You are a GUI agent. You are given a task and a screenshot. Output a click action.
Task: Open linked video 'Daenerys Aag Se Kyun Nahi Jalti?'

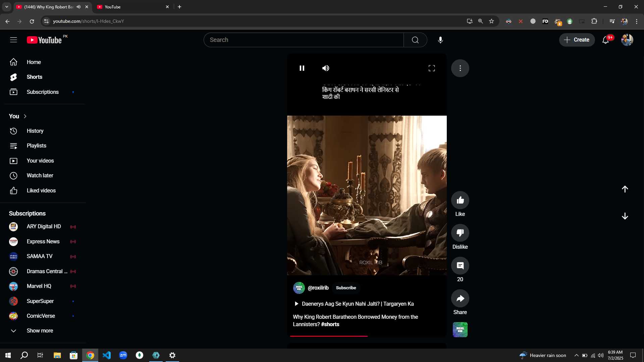[354, 304]
